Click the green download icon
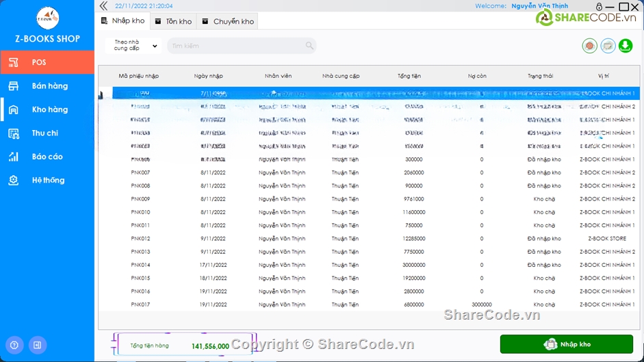 point(626,46)
